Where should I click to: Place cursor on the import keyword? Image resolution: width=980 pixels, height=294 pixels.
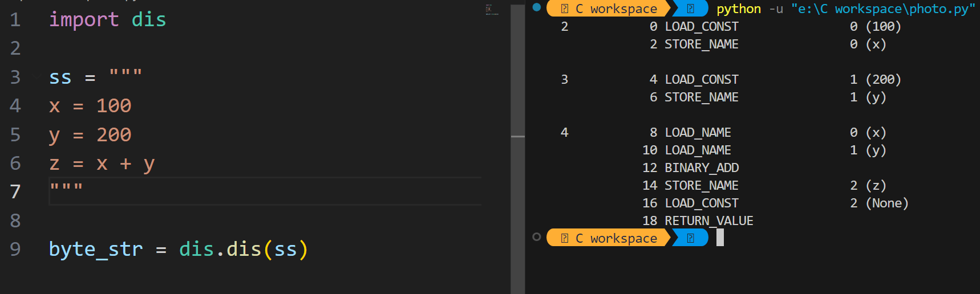(x=84, y=20)
